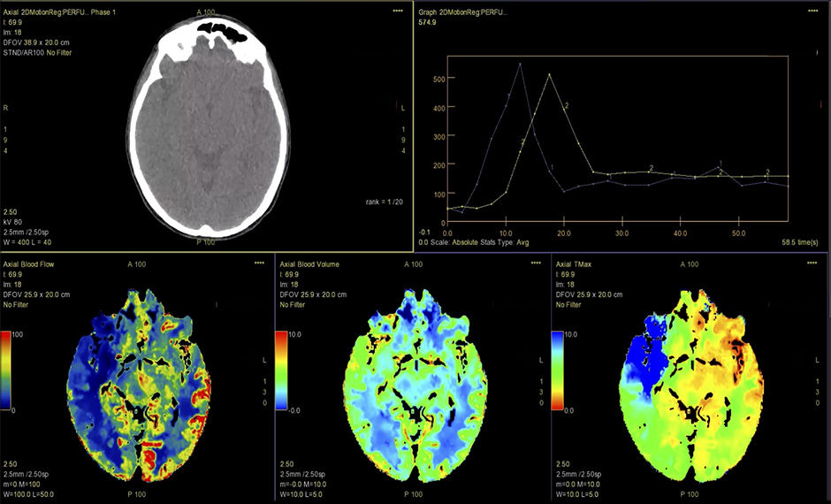Select the TMax color scale bar
This screenshot has height=504, width=831.
[x=559, y=372]
